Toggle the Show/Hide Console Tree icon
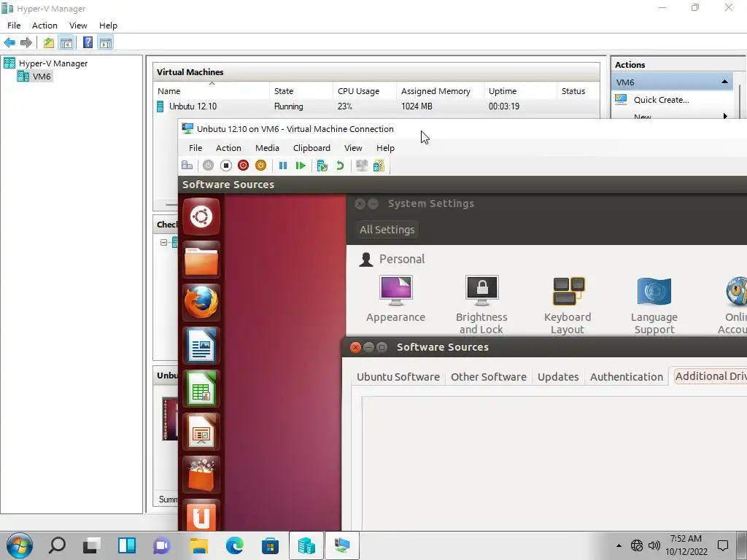 pyautogui.click(x=66, y=43)
